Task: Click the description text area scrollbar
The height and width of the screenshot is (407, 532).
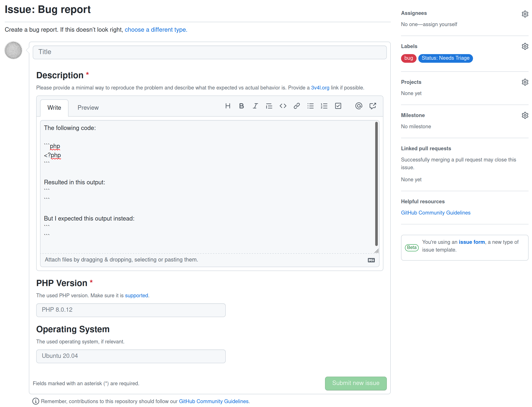Action: coord(376,184)
